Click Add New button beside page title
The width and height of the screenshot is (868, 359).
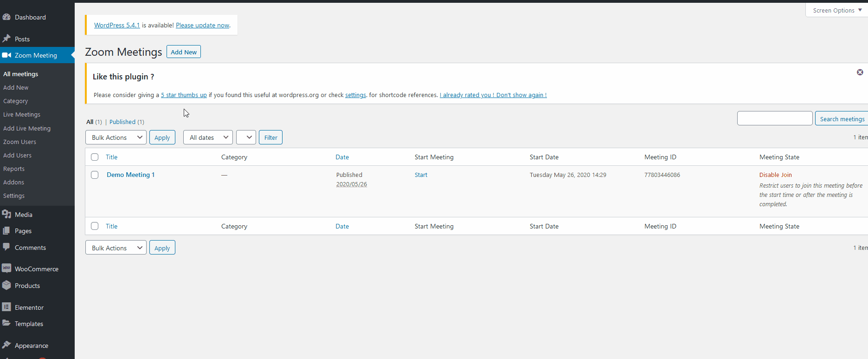[184, 52]
